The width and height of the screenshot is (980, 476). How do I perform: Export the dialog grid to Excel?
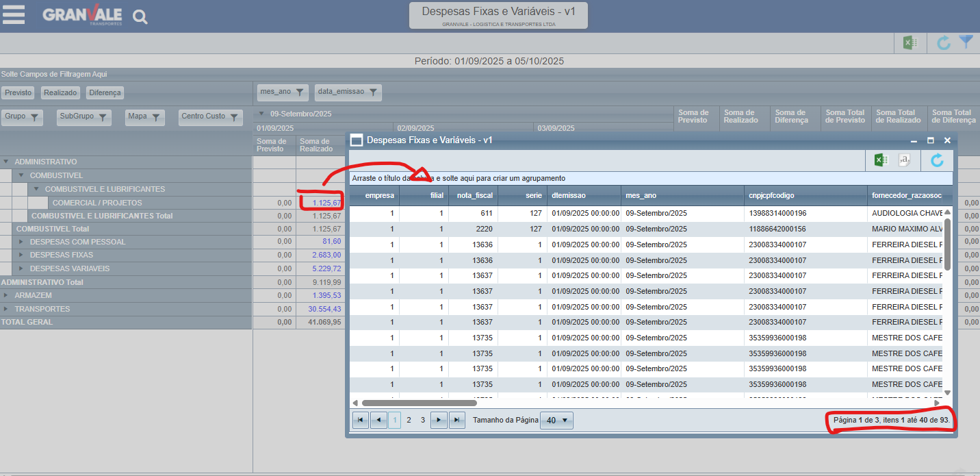point(881,160)
